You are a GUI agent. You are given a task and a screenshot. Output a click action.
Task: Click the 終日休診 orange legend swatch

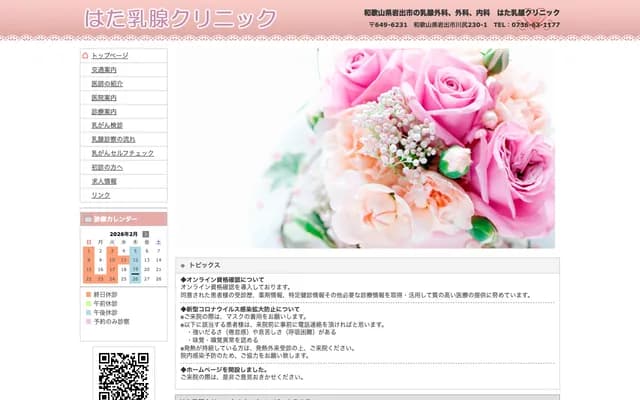pyautogui.click(x=89, y=294)
